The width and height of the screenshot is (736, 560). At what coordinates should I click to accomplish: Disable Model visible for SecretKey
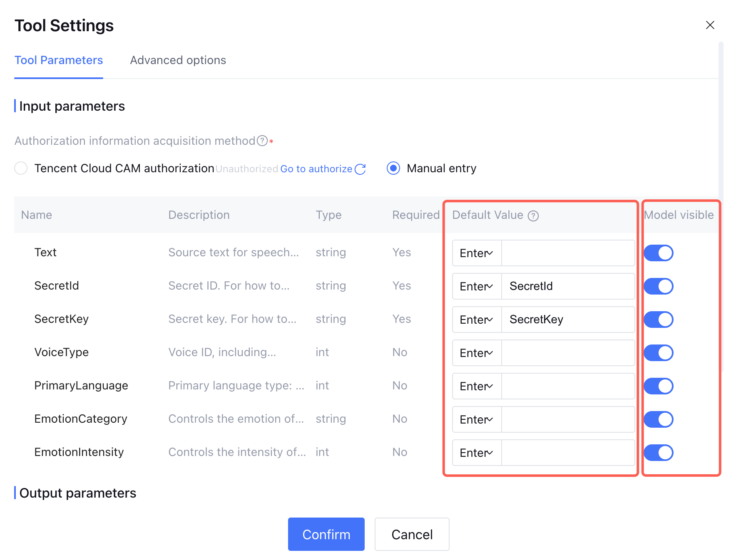[x=658, y=320]
